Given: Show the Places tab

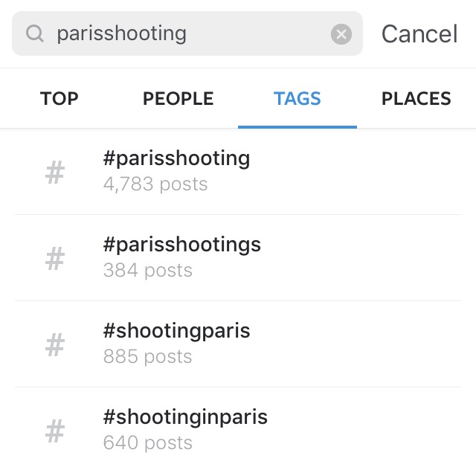Looking at the screenshot, I should pyautogui.click(x=416, y=98).
